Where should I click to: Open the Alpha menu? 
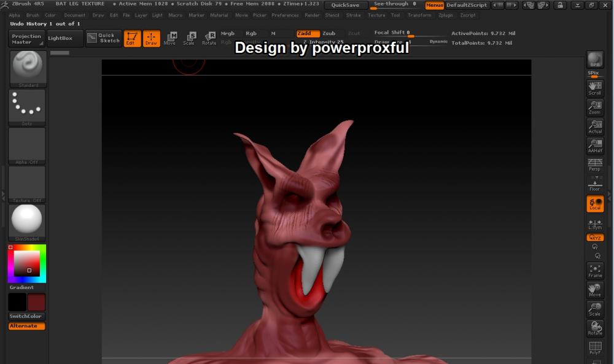[x=14, y=15]
